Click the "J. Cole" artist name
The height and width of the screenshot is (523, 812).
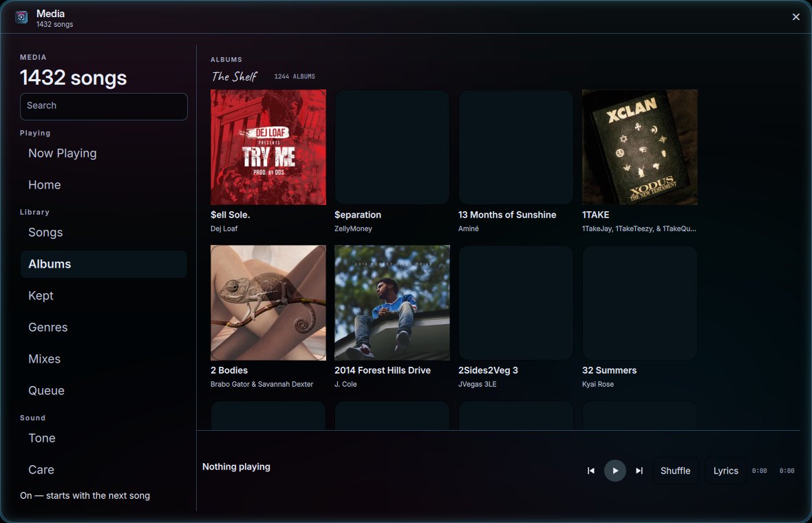345,384
